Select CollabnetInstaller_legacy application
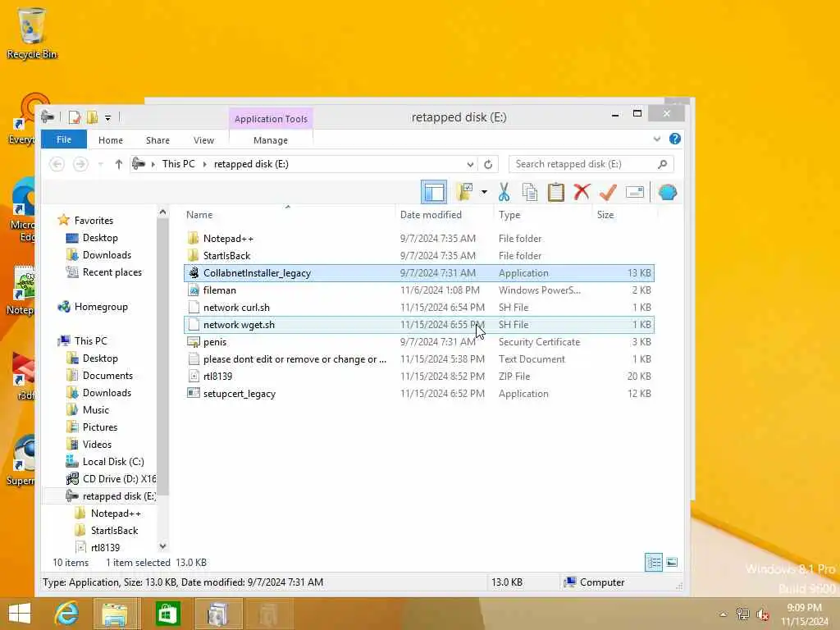This screenshot has height=630, width=840. tap(419, 272)
